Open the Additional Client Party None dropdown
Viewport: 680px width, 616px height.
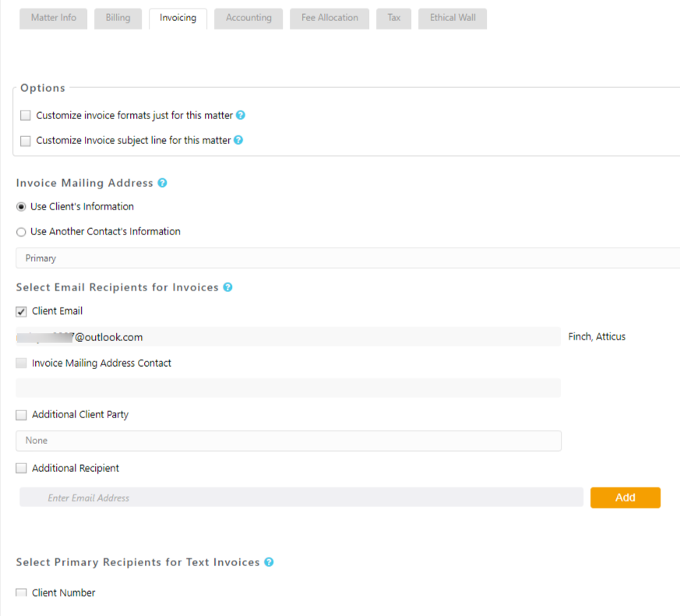pos(288,441)
